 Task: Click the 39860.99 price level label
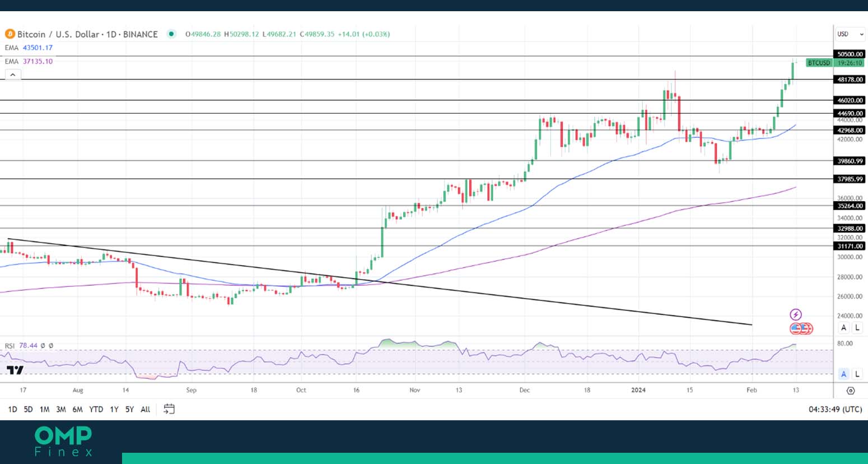click(850, 161)
